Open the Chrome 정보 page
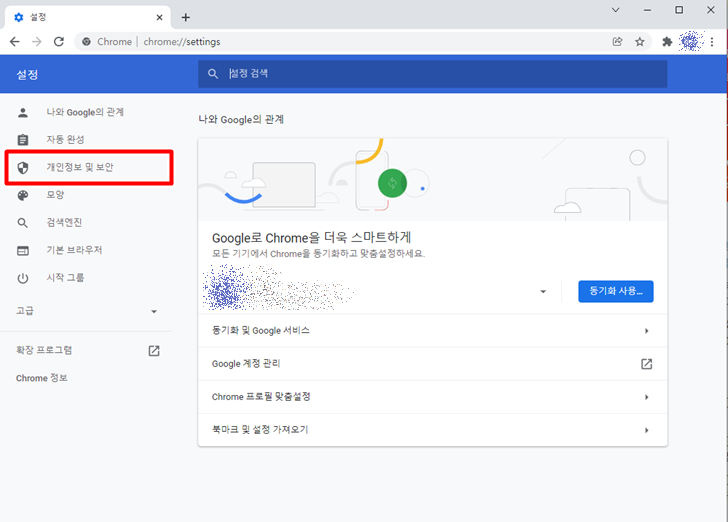Image resolution: width=728 pixels, height=522 pixels. tap(42, 378)
